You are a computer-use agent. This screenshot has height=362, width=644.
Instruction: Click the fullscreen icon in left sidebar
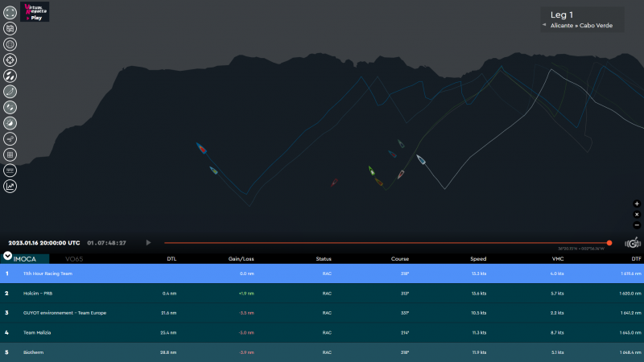pos(10,12)
